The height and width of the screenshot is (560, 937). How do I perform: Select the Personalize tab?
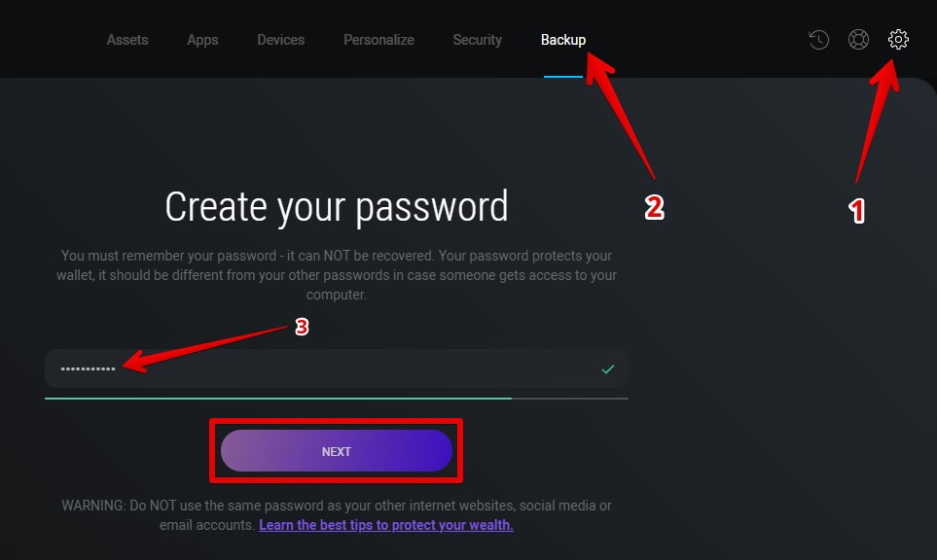(x=378, y=40)
